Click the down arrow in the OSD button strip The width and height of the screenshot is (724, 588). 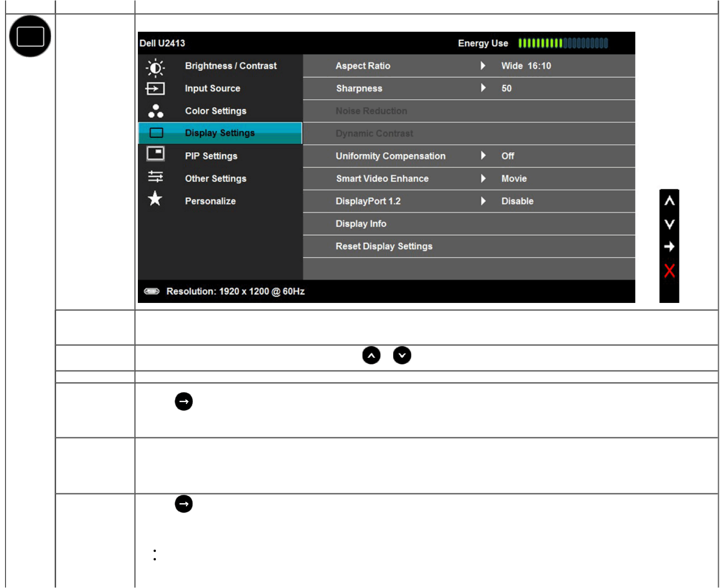click(x=669, y=224)
